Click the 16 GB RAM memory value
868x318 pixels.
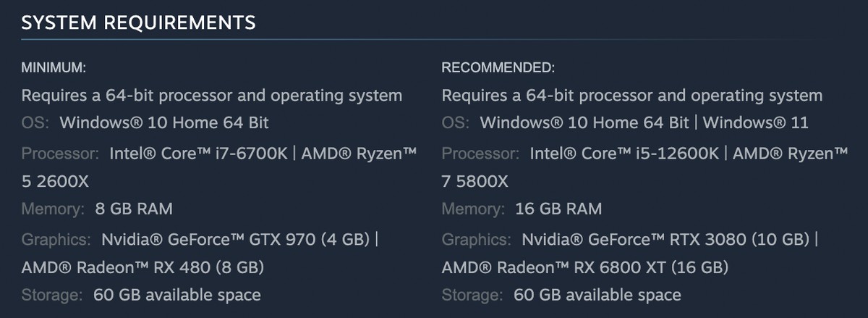[x=558, y=210]
